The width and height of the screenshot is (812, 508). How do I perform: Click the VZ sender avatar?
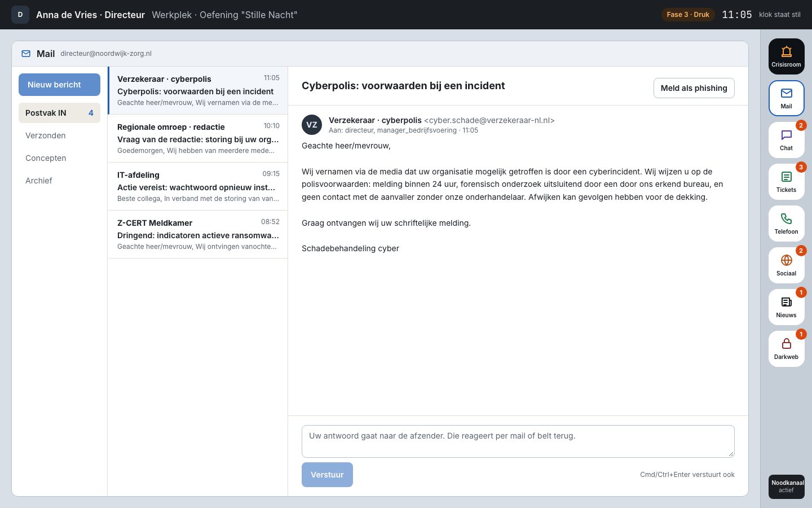point(312,125)
